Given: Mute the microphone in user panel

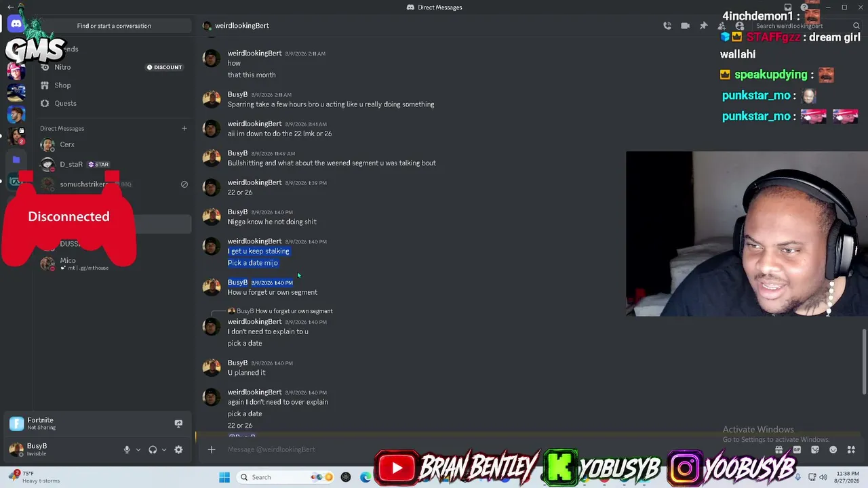Looking at the screenshot, I should pos(127,449).
